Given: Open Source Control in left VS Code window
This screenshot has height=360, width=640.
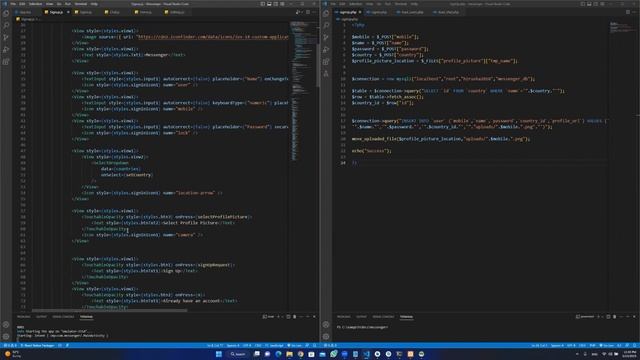Looking at the screenshot, I should (x=6, y=38).
